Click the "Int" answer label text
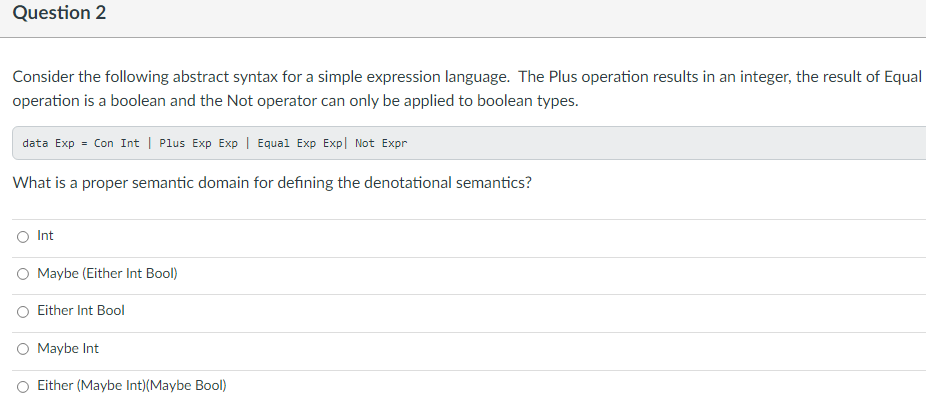Viewport: 926px width, 416px height. [45, 236]
